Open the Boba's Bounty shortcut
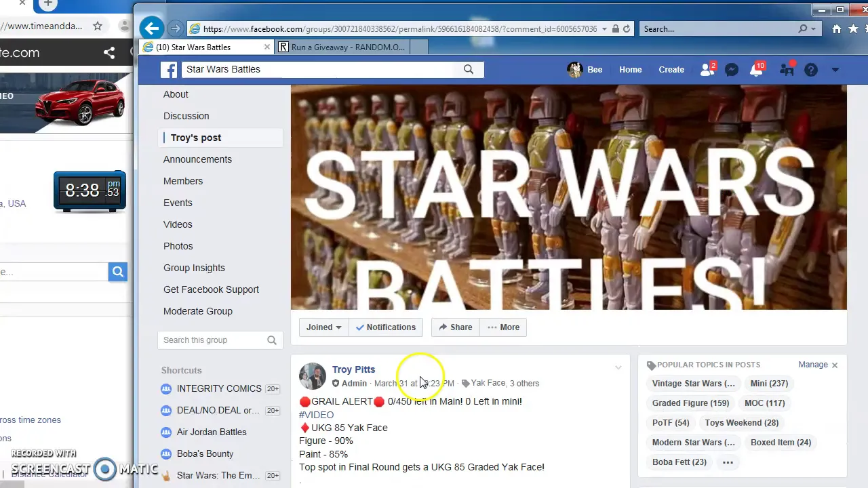The height and width of the screenshot is (488, 868). click(x=205, y=453)
